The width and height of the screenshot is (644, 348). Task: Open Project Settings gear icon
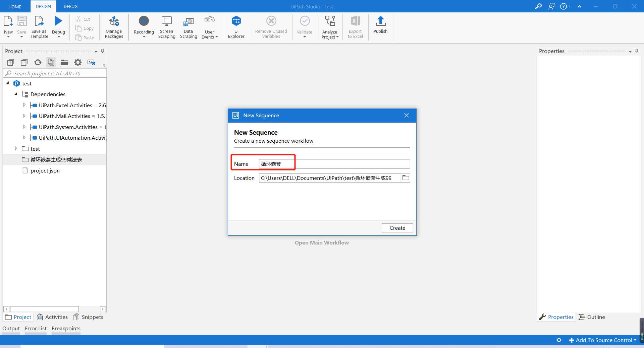click(x=78, y=62)
